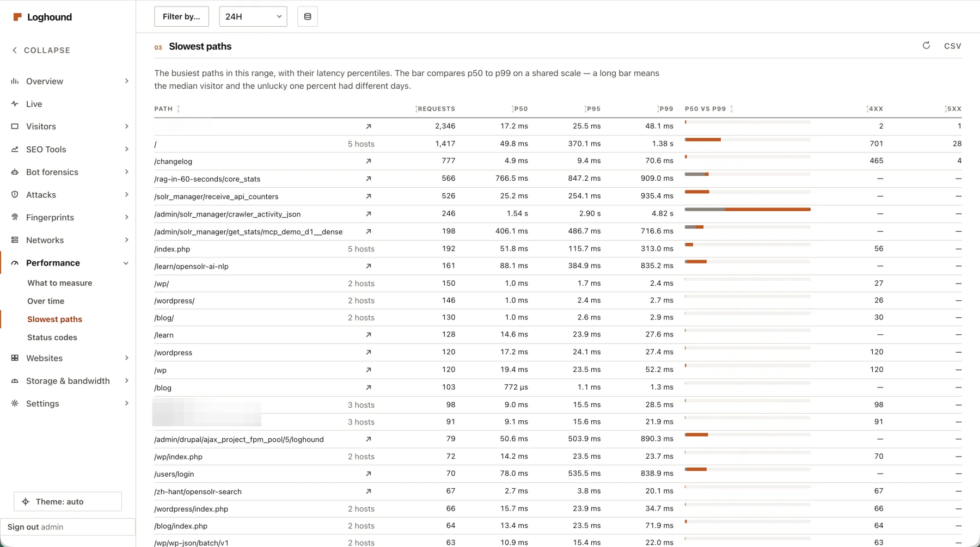Click Sign out link
The width and height of the screenshot is (980, 547).
pyautogui.click(x=23, y=527)
